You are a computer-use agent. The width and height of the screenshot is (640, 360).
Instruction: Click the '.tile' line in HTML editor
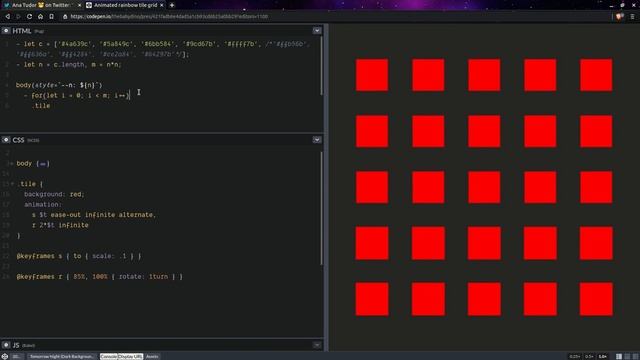[41, 106]
